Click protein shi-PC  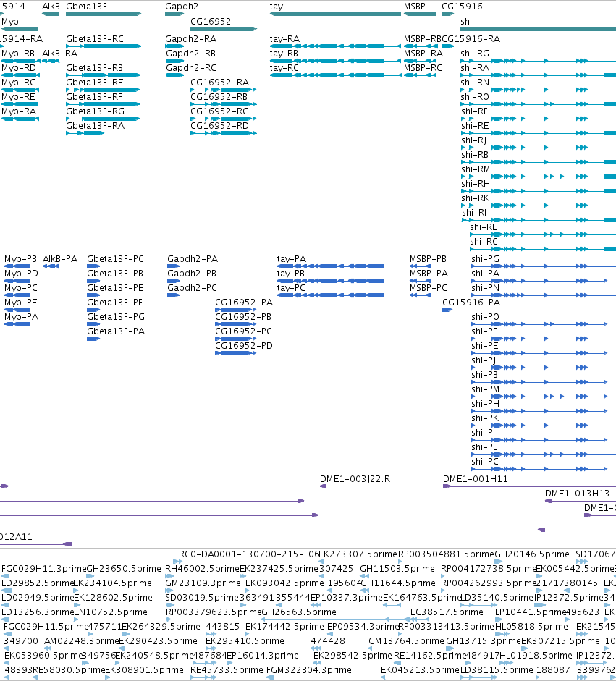[x=539, y=469]
